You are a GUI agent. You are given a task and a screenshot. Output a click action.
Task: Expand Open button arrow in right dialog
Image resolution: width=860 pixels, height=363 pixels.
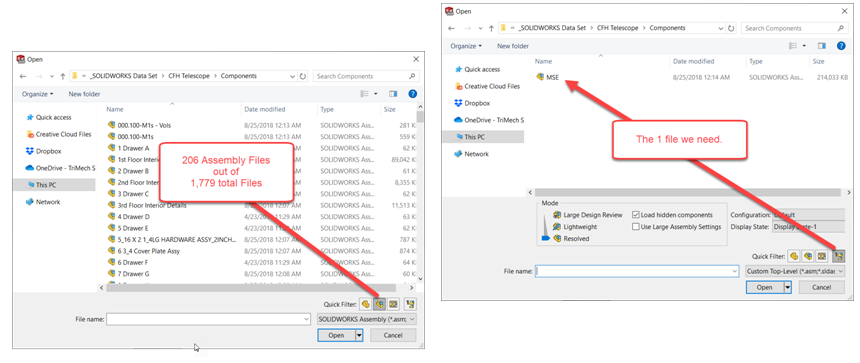click(788, 287)
